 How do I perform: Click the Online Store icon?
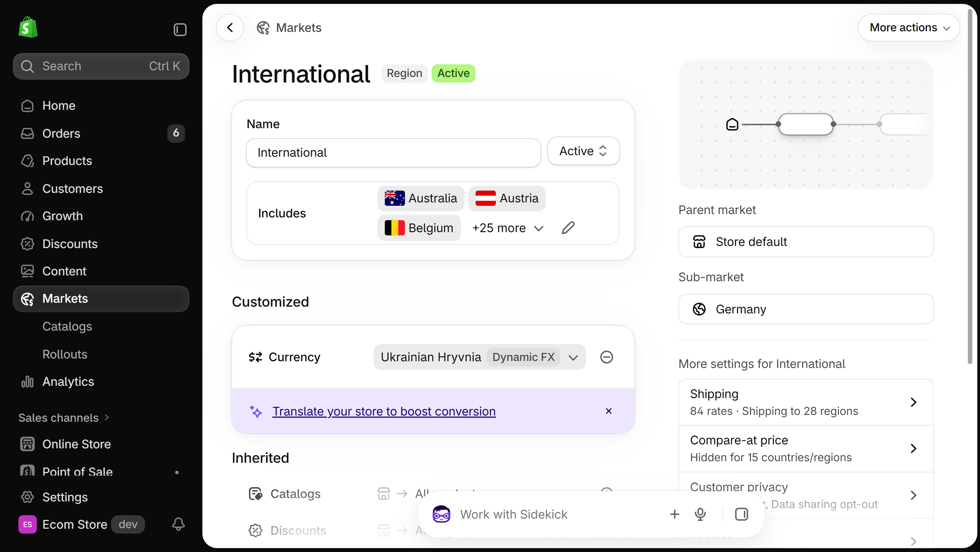tap(27, 444)
